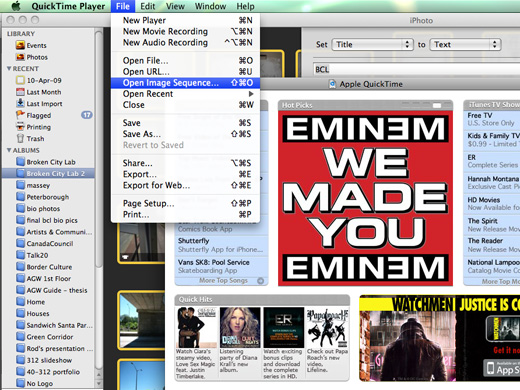Click the Home album icon

point(20,302)
